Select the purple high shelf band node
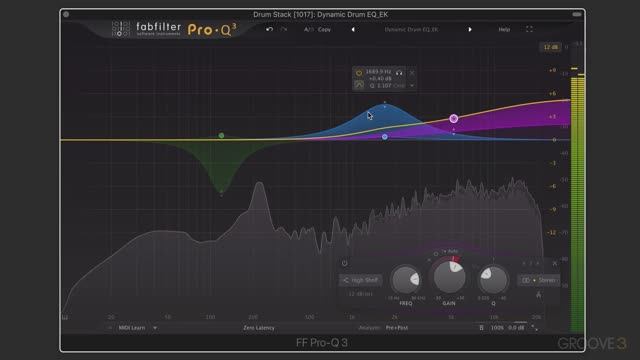This screenshot has height=360, width=640. coord(453,118)
